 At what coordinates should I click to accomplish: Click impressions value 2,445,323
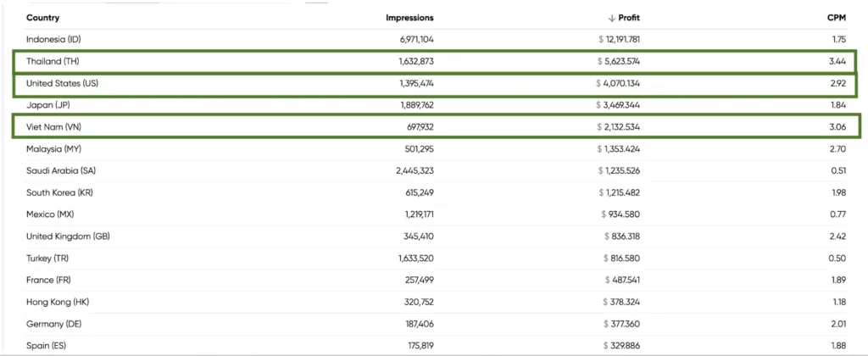tap(415, 170)
